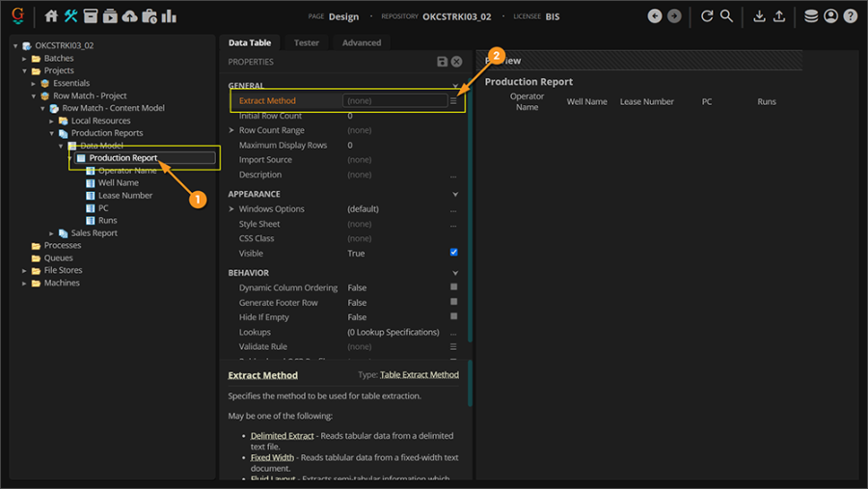
Task: Switch to the Tester tab
Action: (x=307, y=42)
